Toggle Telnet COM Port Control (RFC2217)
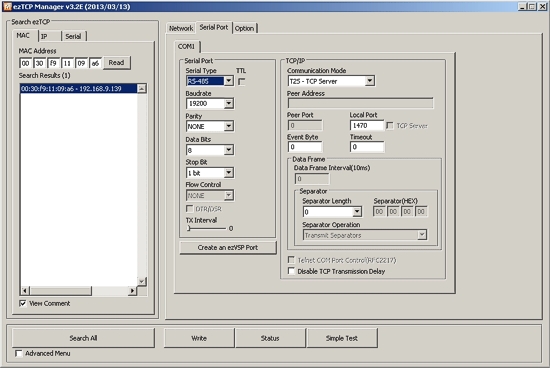 click(x=291, y=260)
